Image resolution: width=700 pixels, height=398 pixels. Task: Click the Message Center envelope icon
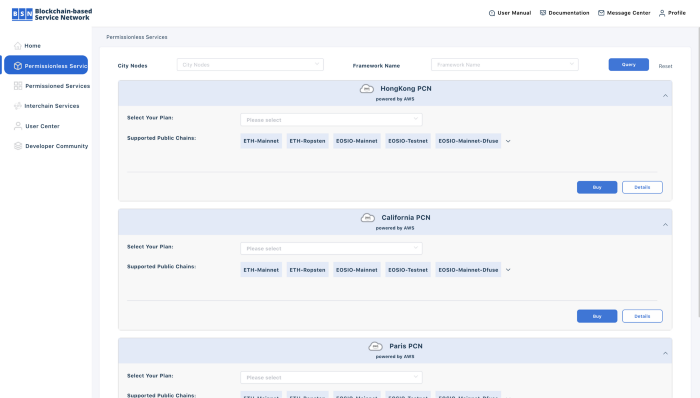tap(601, 13)
